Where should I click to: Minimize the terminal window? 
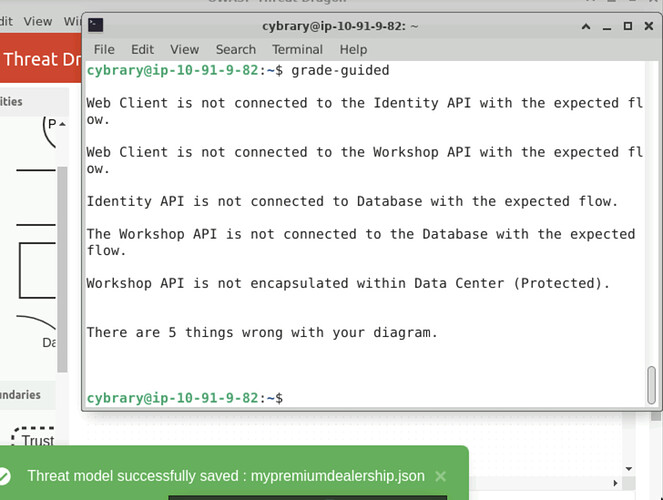click(x=604, y=26)
